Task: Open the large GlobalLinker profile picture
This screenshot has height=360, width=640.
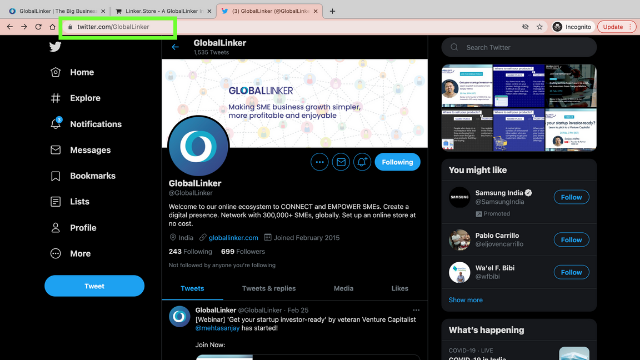Action: [198, 146]
